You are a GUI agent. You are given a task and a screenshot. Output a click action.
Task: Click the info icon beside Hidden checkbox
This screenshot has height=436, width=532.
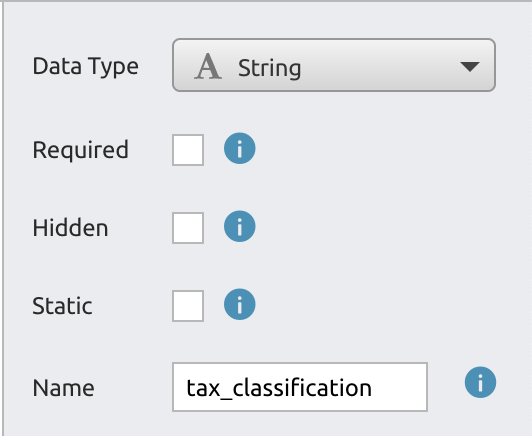tap(240, 226)
